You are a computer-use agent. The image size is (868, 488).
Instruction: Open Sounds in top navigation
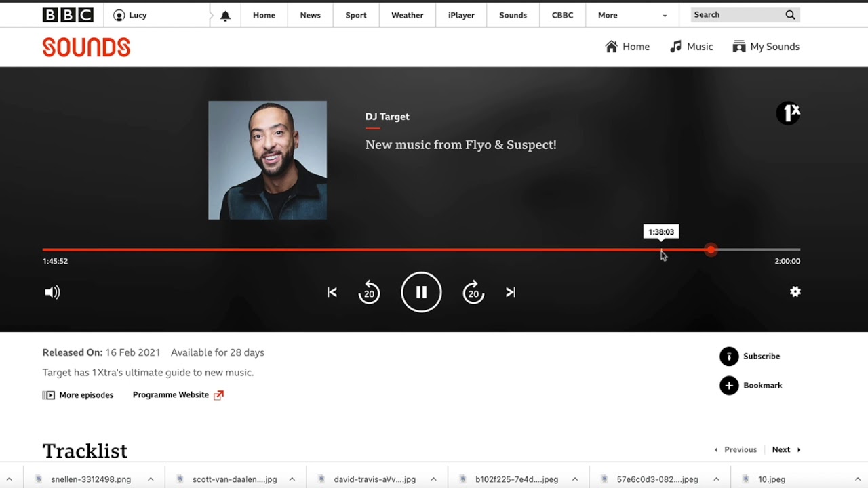click(x=513, y=15)
